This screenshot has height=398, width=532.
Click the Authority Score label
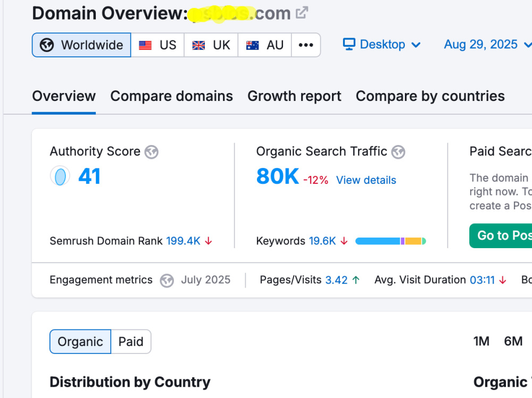(95, 151)
